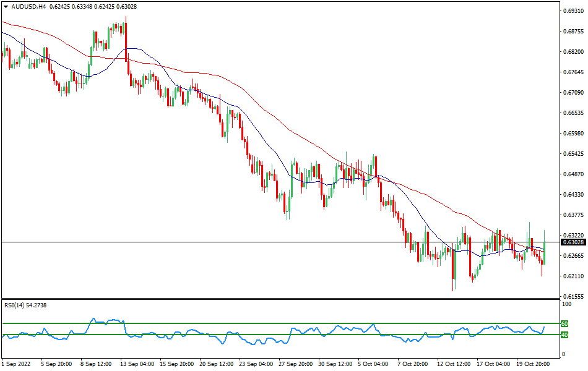Viewport: 588px width, 371px height.
Task: Select the RSI(14) indicator label
Action: 26,305
